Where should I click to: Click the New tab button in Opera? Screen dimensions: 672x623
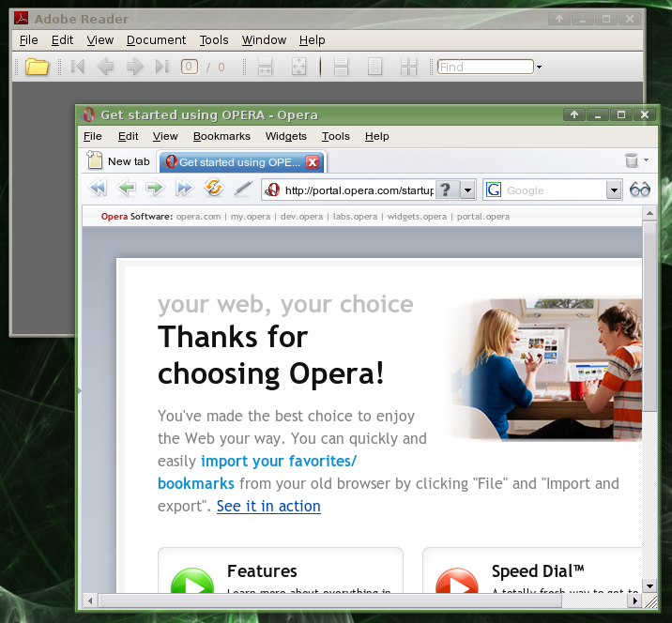[x=118, y=161]
